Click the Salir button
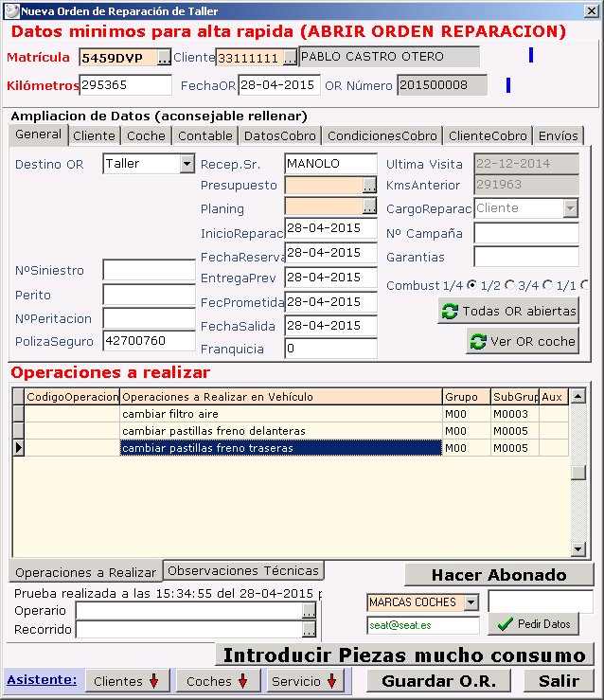Viewport: 604px width, 700px height. (559, 681)
